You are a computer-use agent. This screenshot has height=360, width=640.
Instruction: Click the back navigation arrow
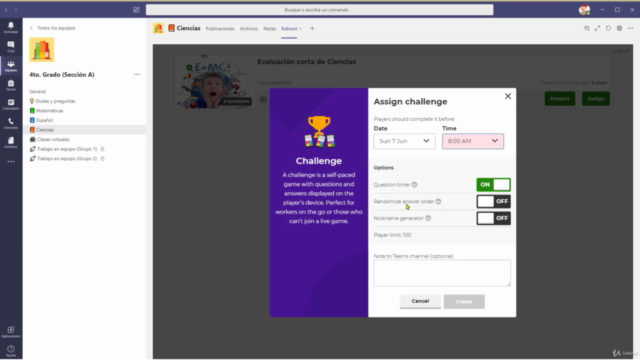6,10
